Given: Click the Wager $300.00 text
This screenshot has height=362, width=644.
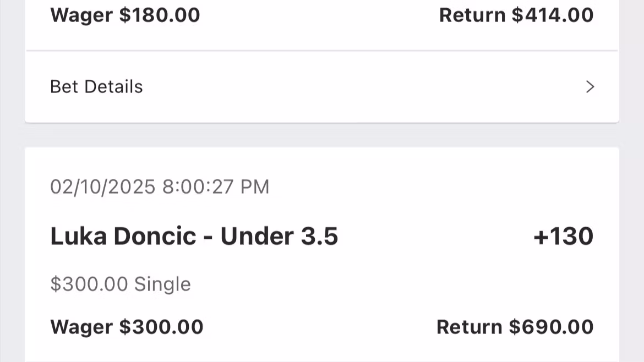Looking at the screenshot, I should pos(127,327).
